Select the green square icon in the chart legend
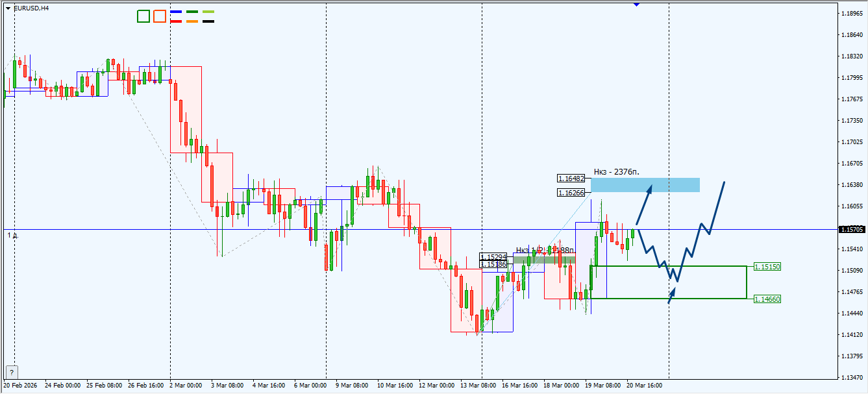 (143, 16)
